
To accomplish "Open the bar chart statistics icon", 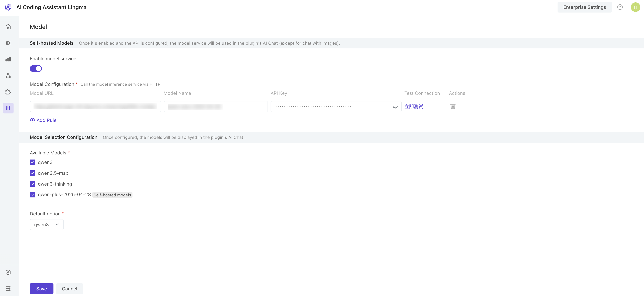I will coord(8,59).
